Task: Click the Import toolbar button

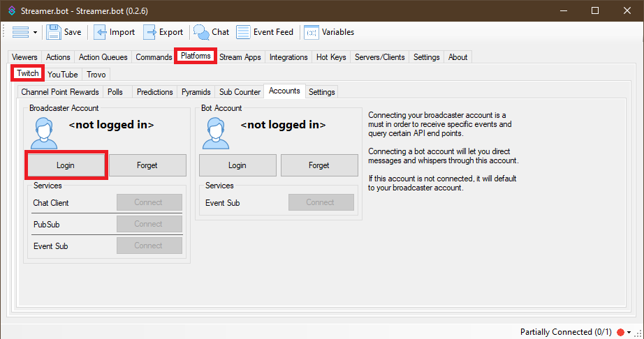Action: (114, 32)
